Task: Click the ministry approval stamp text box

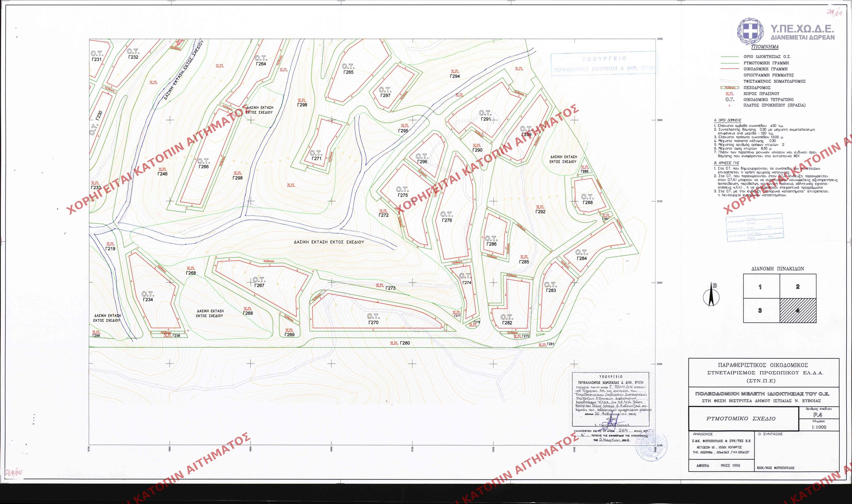Action: click(x=611, y=399)
